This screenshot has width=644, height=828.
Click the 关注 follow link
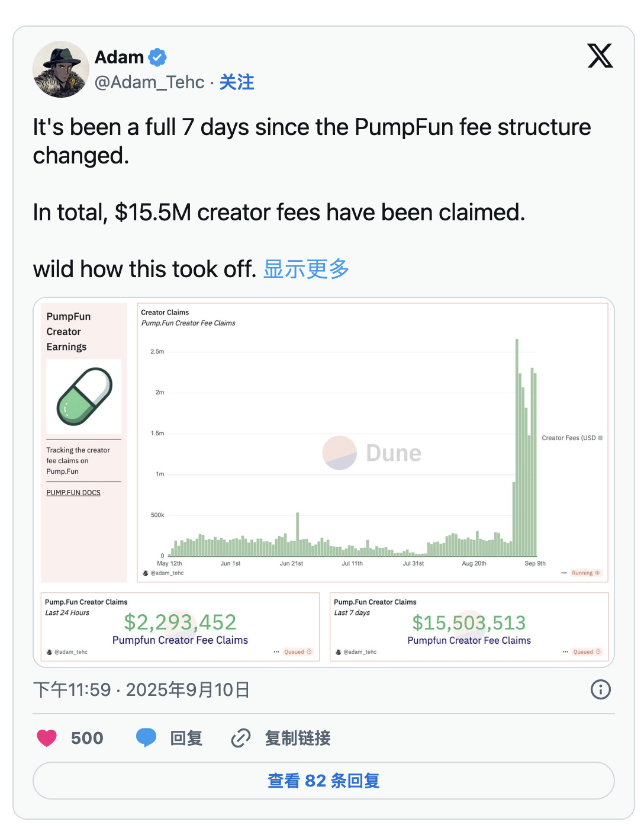pyautogui.click(x=237, y=82)
